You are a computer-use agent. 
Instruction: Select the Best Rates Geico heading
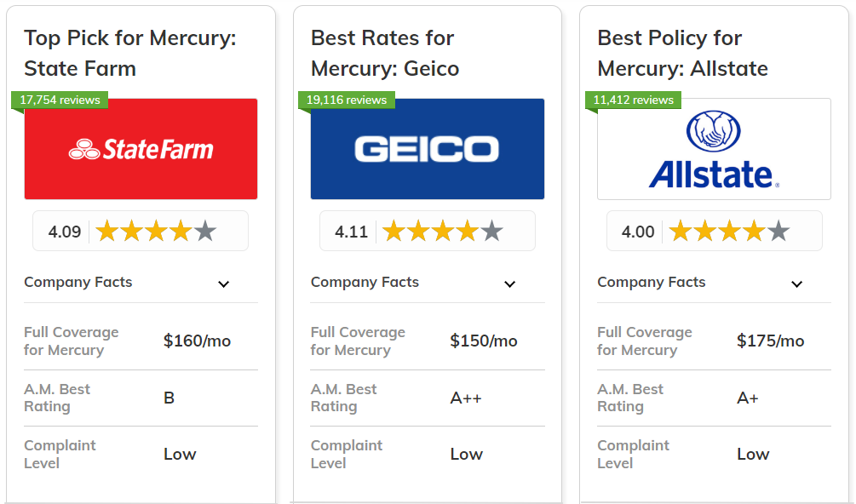pyautogui.click(x=384, y=53)
